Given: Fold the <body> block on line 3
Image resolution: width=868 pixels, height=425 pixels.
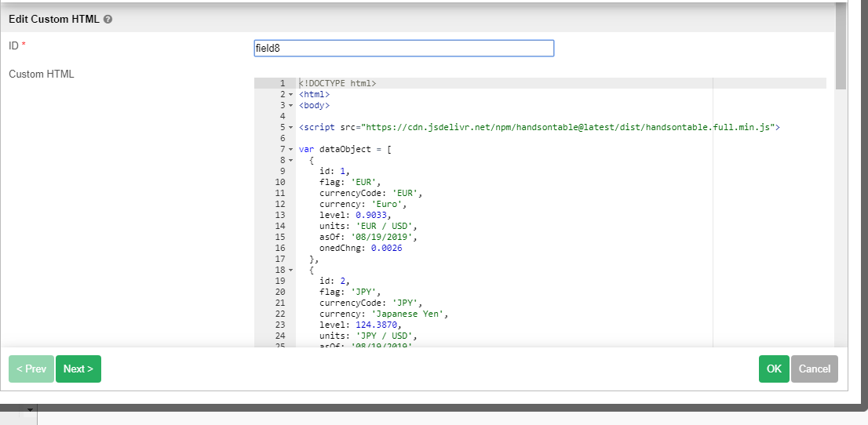Looking at the screenshot, I should pos(290,105).
